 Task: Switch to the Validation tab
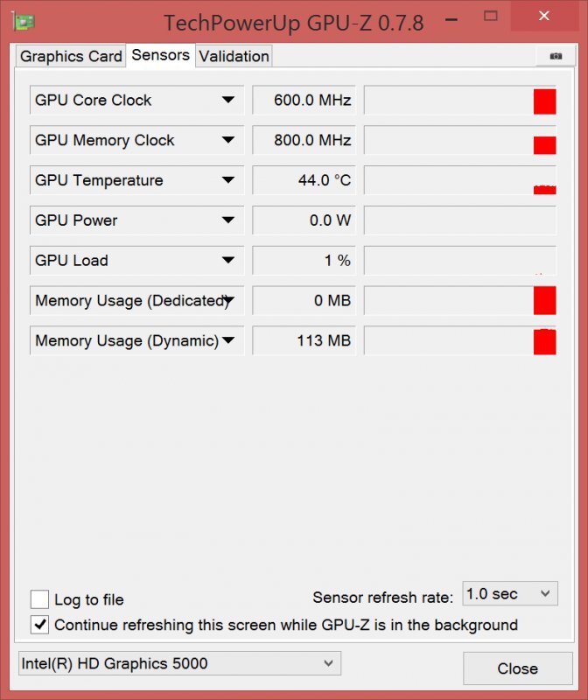(x=234, y=55)
